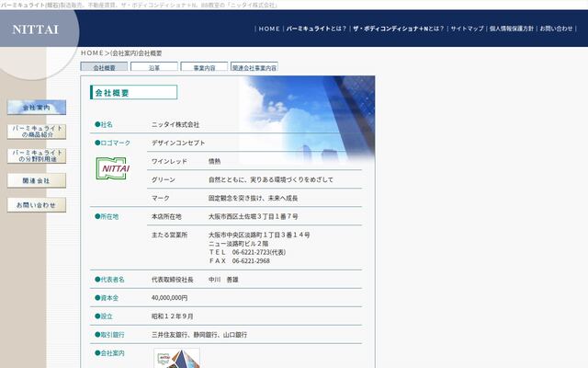The image size is (588, 368).
Task: Click the 関連会社 sidebar button
Action: 37,180
